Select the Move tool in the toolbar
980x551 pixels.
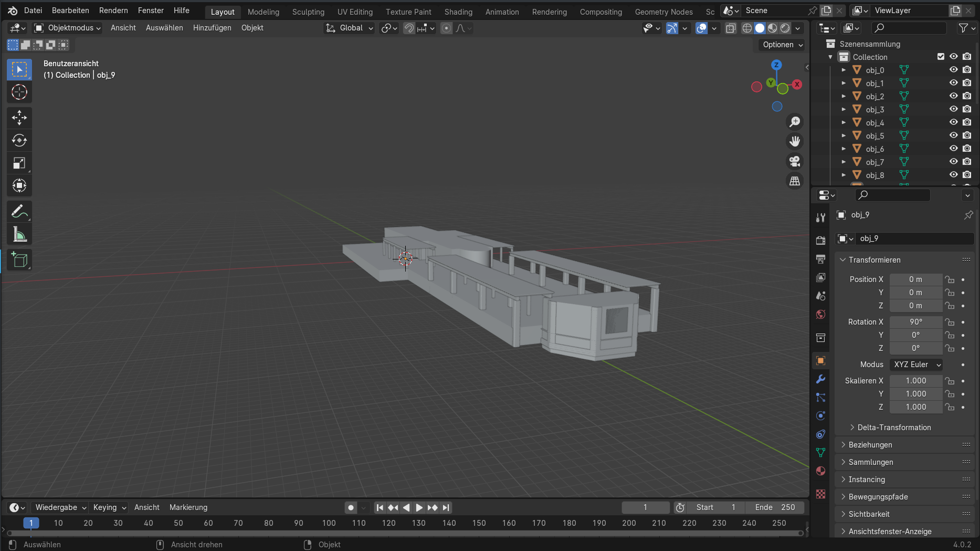point(19,118)
